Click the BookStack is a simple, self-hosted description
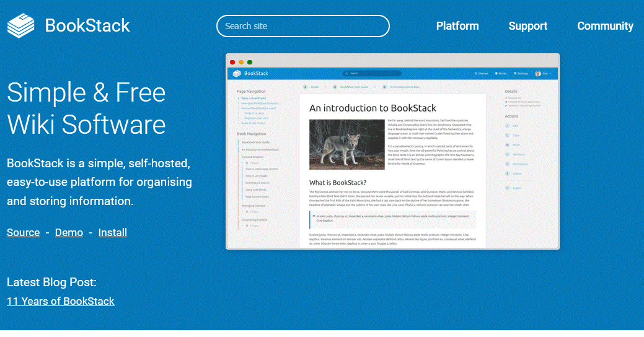644x337 pixels. (x=99, y=182)
